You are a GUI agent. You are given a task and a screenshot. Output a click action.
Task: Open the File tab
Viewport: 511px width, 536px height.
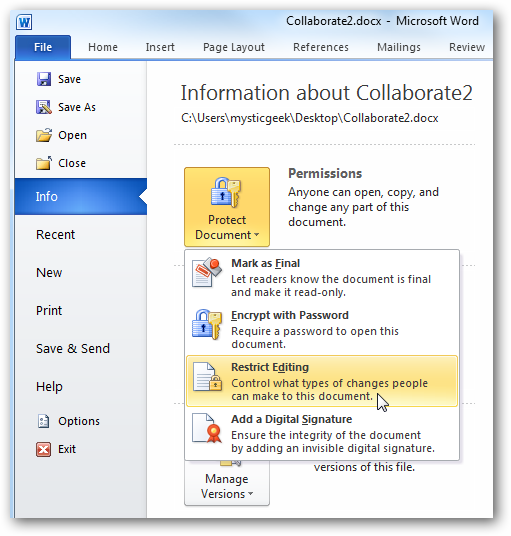click(43, 47)
